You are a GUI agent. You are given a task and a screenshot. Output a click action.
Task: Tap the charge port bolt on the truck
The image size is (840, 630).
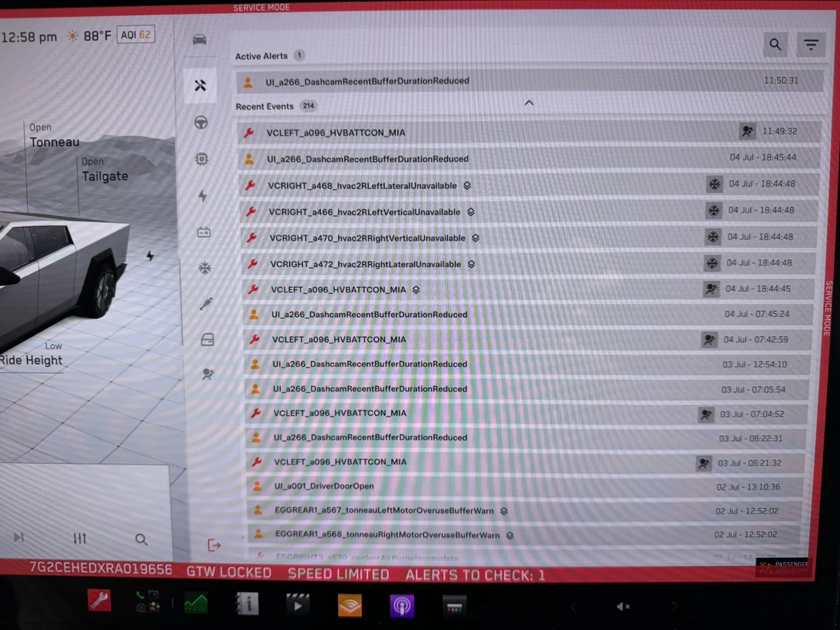pos(150,255)
